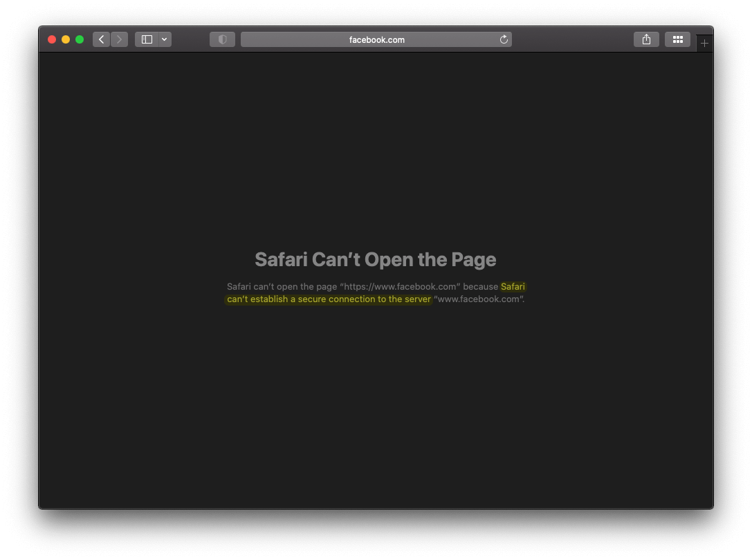Viewport: 752px width, 560px height.
Task: Show the tab overview grid
Action: click(x=678, y=39)
